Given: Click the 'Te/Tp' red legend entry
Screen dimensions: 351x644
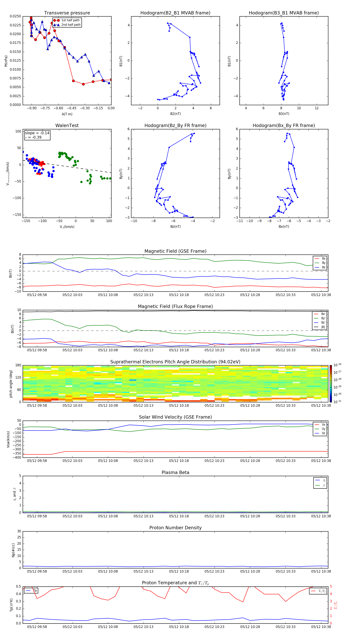Looking at the screenshot, I should (318, 591).
